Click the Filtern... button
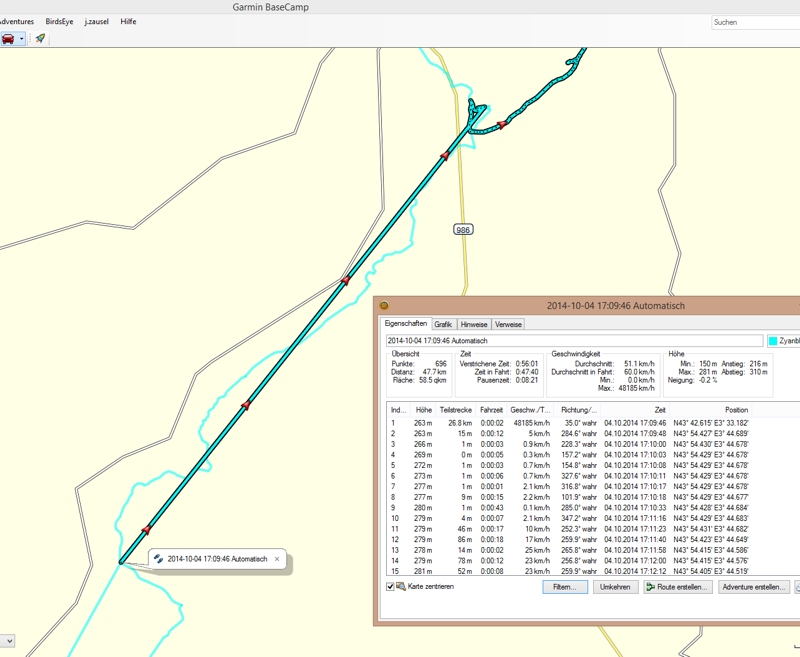The width and height of the screenshot is (800, 657). (x=565, y=587)
